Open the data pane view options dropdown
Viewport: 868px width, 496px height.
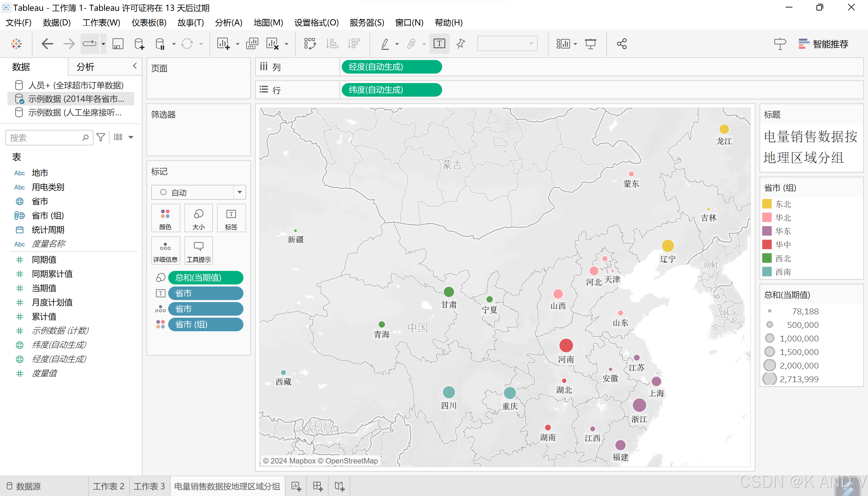click(x=131, y=137)
